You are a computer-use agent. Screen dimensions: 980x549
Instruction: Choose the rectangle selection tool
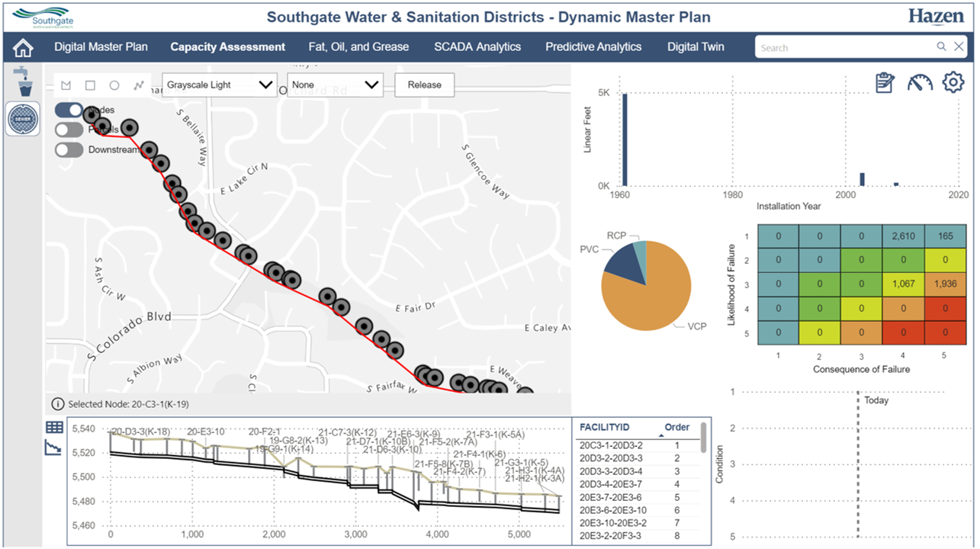coord(90,85)
